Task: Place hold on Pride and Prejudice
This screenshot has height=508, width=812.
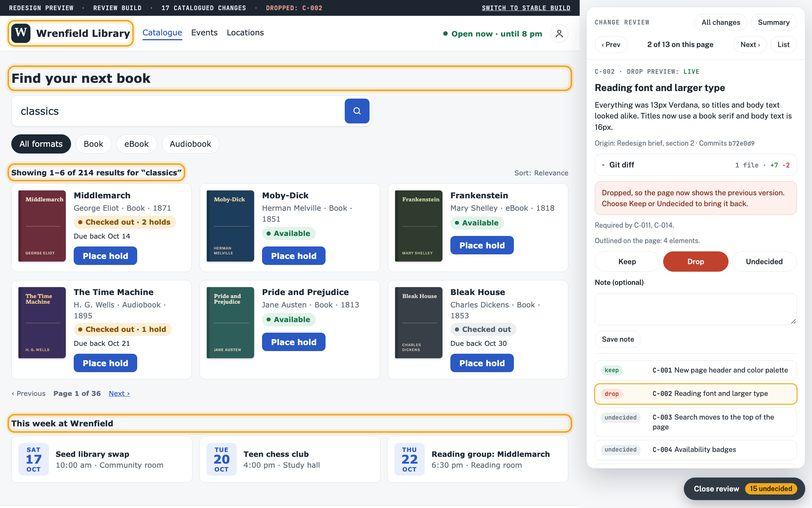Action: click(294, 342)
